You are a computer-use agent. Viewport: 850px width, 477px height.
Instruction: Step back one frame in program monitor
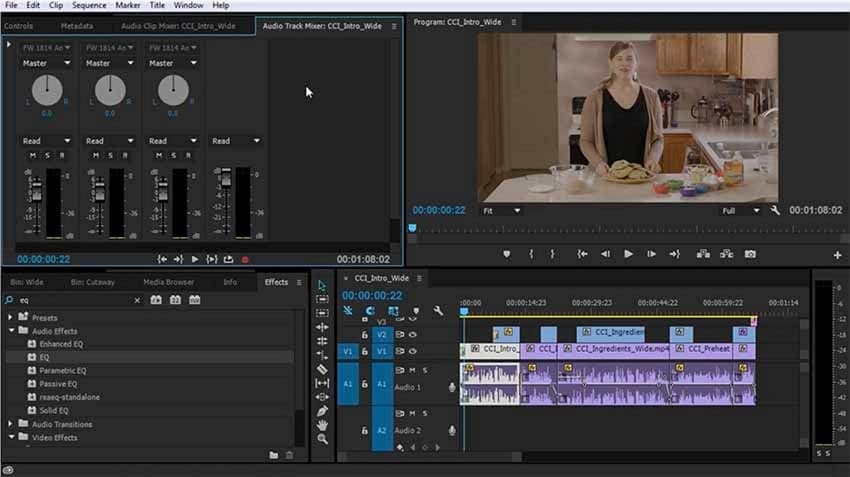coord(606,254)
